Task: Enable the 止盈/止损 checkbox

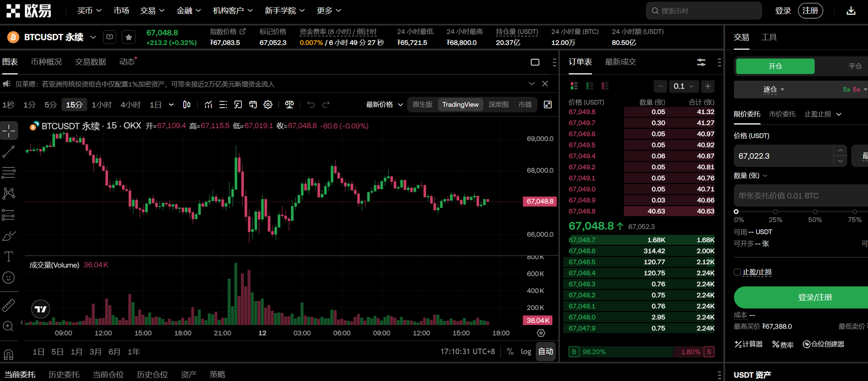Action: (x=737, y=272)
